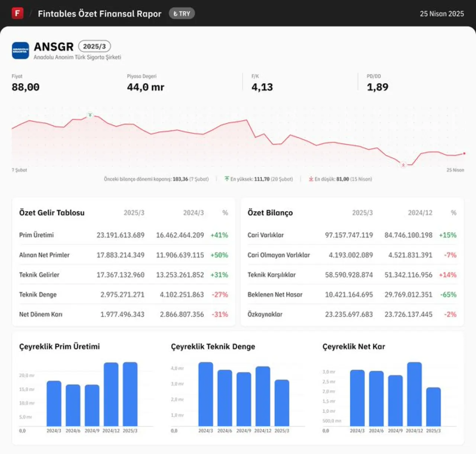
Task: Click the PD/DD value 1,89
Action: (x=377, y=87)
